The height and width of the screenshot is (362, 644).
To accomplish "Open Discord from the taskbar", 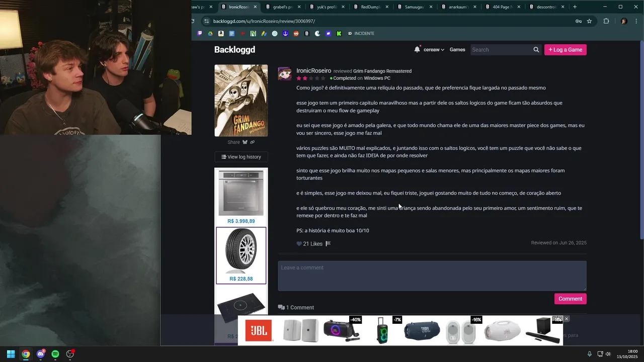I will pos(41,354).
